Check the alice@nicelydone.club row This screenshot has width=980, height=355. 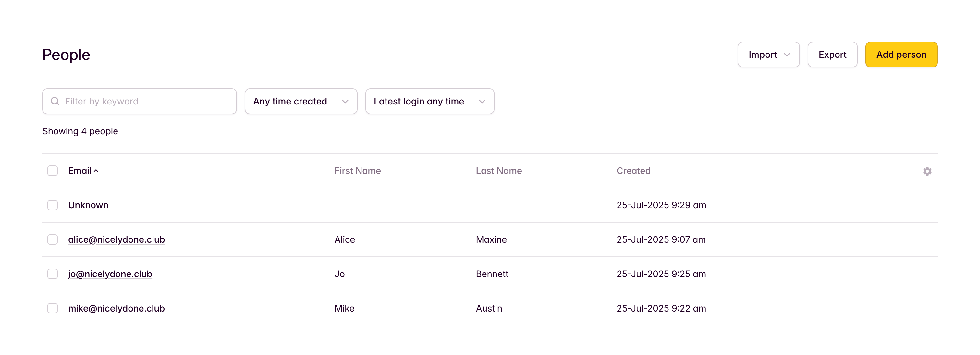pos(53,240)
